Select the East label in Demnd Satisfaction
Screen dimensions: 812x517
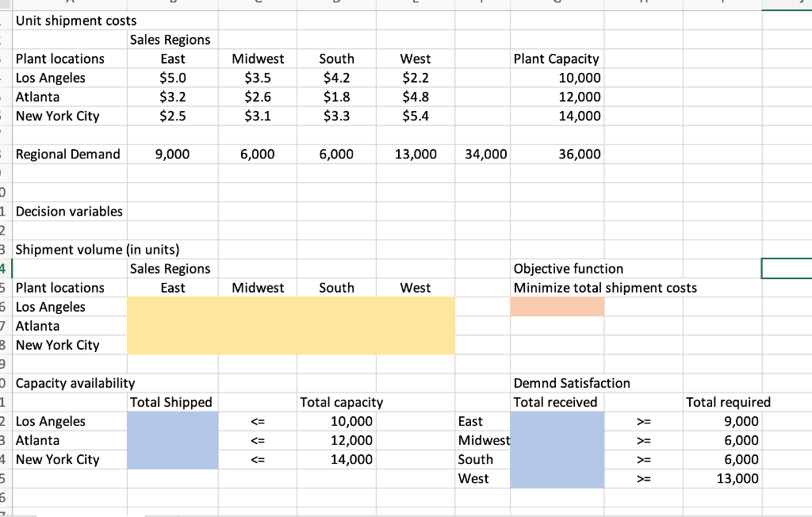point(470,422)
